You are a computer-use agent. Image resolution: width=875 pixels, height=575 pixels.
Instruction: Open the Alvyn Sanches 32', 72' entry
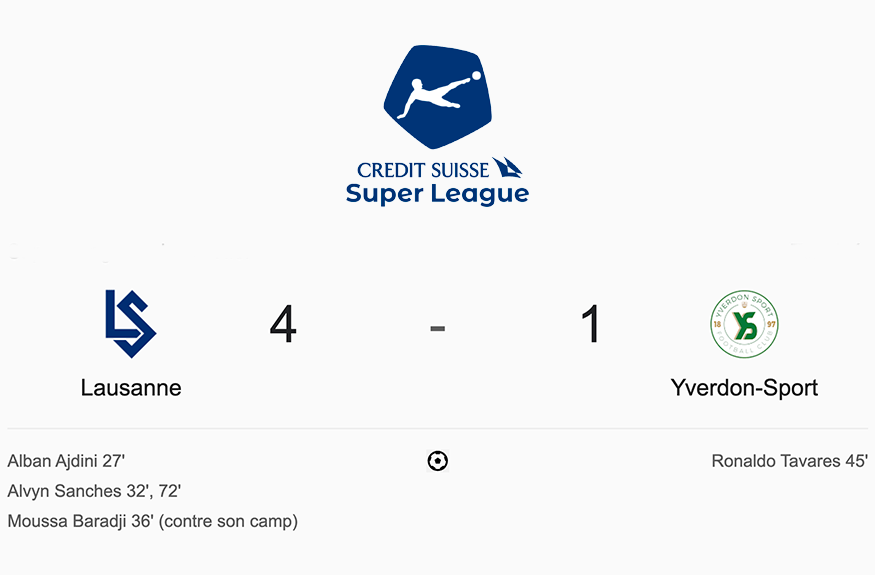(94, 491)
